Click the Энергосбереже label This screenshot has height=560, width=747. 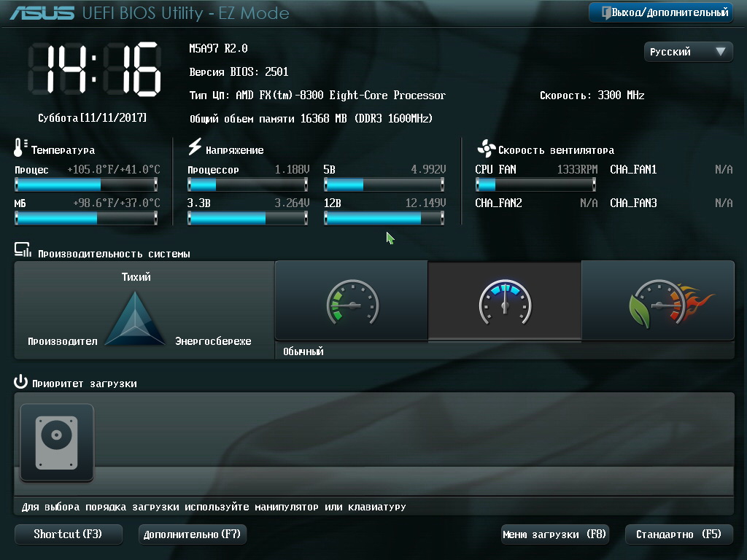pos(213,341)
